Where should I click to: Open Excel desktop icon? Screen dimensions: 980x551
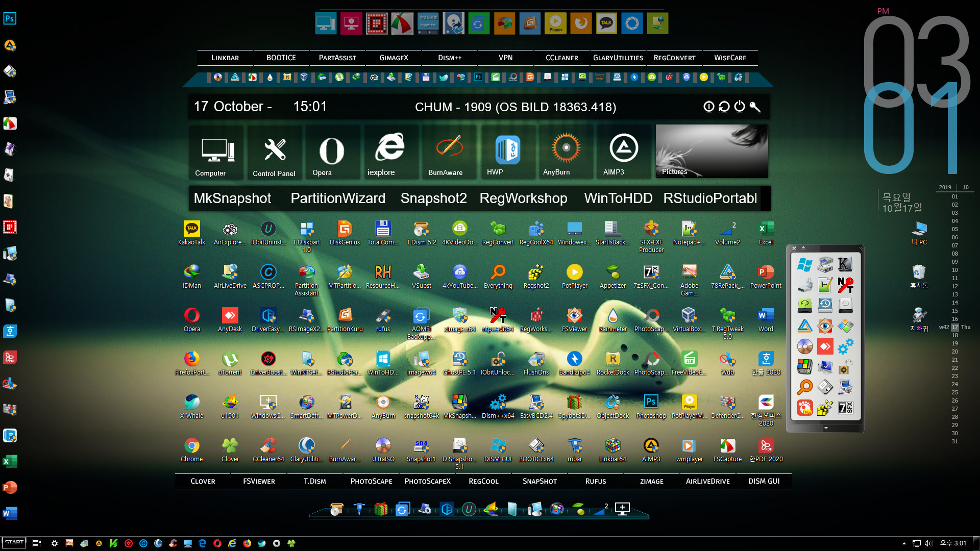tap(766, 233)
